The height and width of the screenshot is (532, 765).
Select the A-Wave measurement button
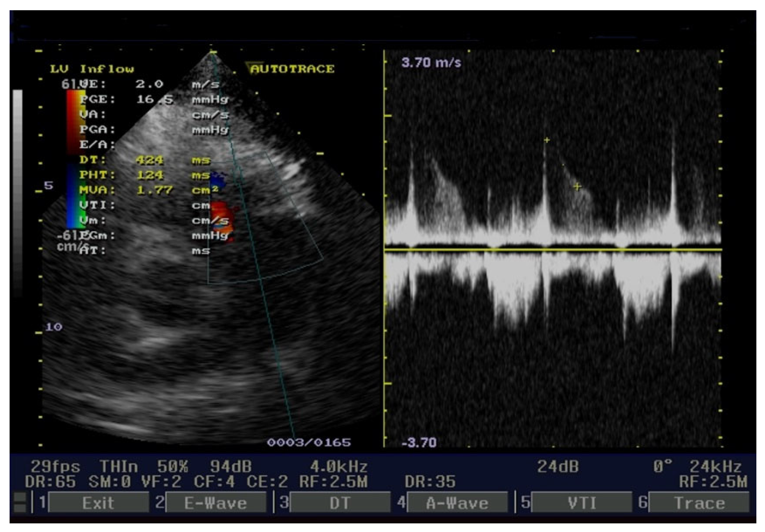(x=457, y=503)
